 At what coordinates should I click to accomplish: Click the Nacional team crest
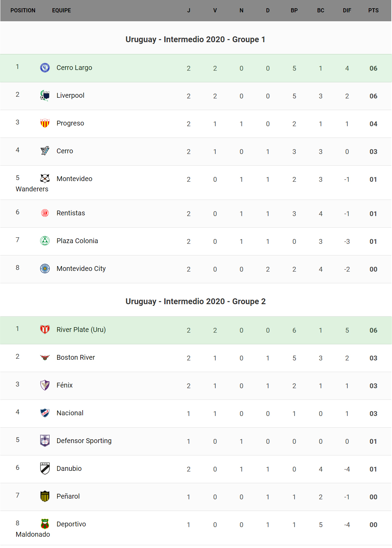45,413
